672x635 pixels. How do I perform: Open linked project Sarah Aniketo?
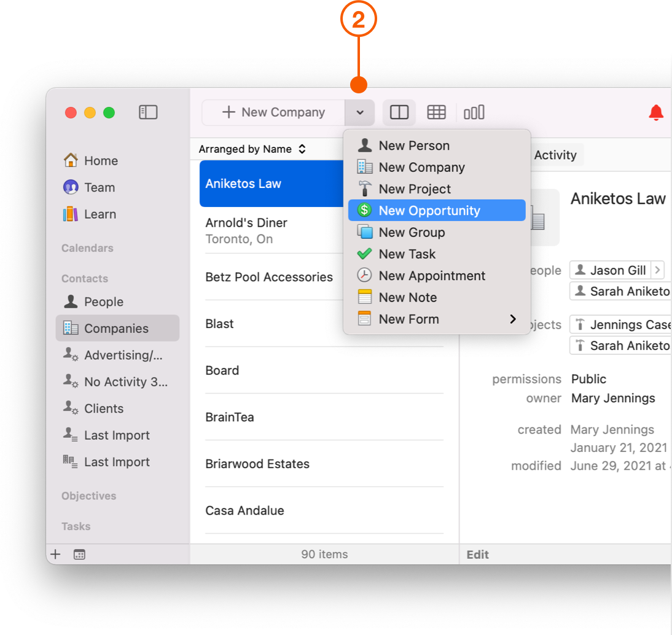(x=620, y=346)
